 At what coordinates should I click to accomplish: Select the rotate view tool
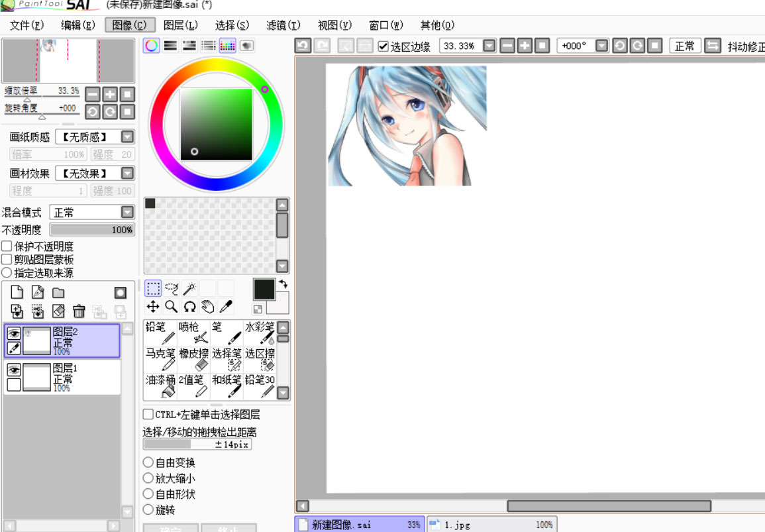pos(189,307)
